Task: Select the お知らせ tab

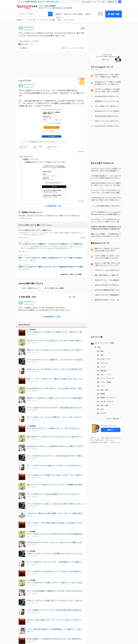Action: point(88,14)
